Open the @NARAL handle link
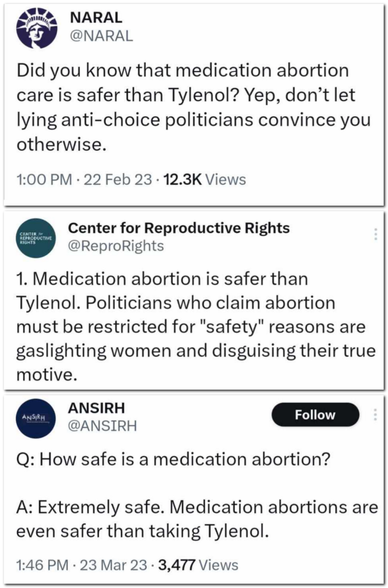The image size is (388, 588). coord(101,36)
